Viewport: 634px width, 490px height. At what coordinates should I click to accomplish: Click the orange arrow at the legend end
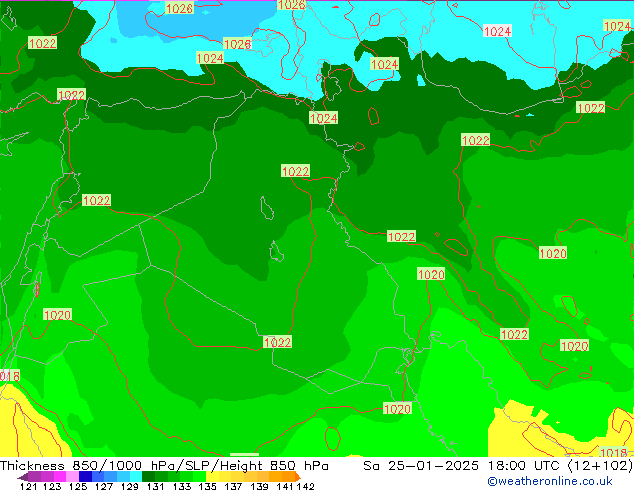coord(298,477)
